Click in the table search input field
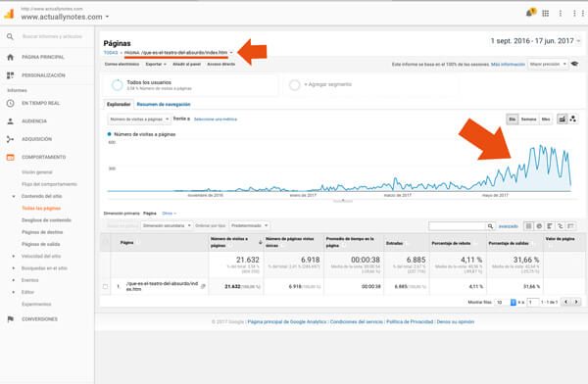Screen dimensions: 588x384 click(458, 226)
